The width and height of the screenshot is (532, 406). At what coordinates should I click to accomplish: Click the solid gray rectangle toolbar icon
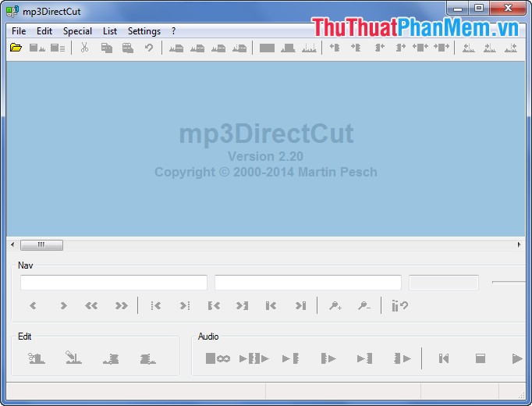[267, 48]
